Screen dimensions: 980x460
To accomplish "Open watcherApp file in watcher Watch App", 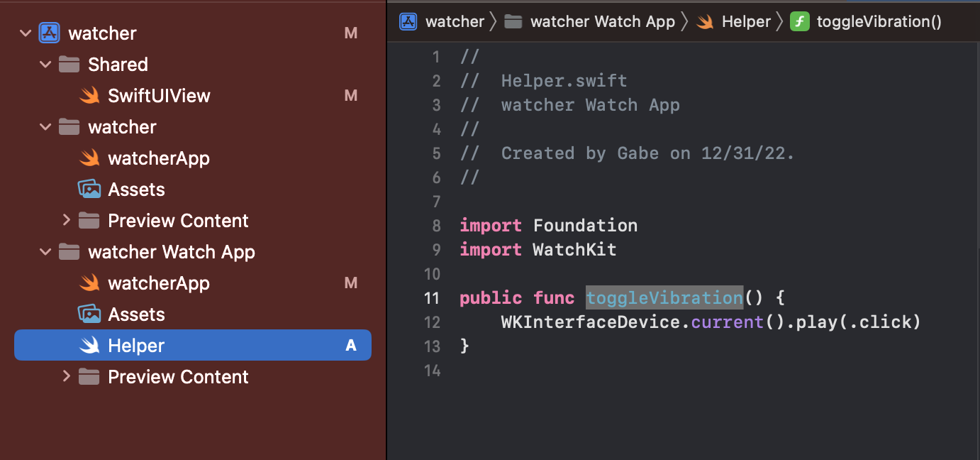I will point(158,283).
